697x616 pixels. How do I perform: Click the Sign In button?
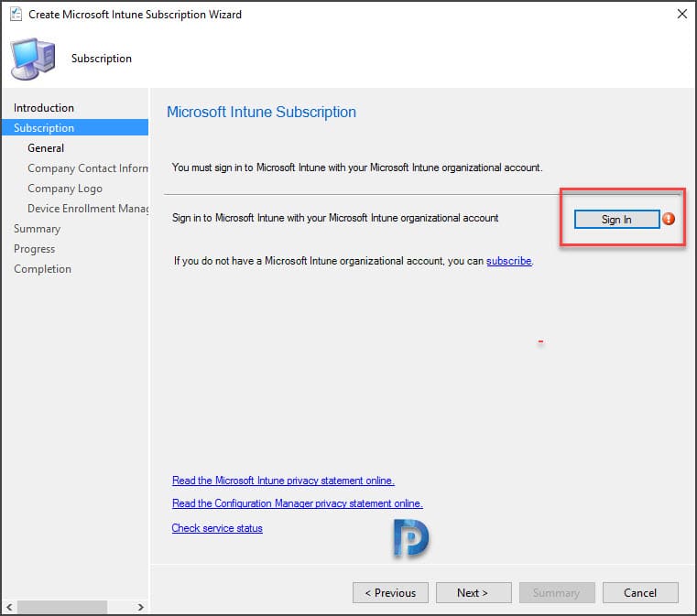pos(616,220)
